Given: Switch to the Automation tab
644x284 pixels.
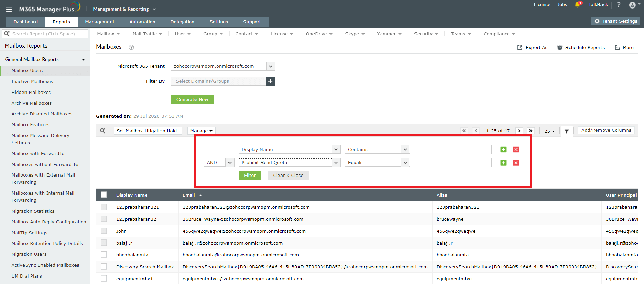Looking at the screenshot, I should [142, 22].
